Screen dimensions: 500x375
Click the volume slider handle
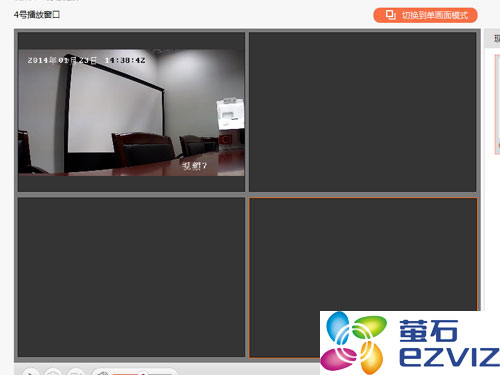coord(143,373)
